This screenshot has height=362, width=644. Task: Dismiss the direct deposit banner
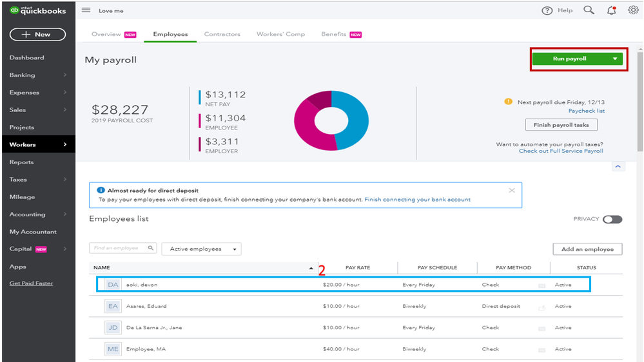coord(512,191)
